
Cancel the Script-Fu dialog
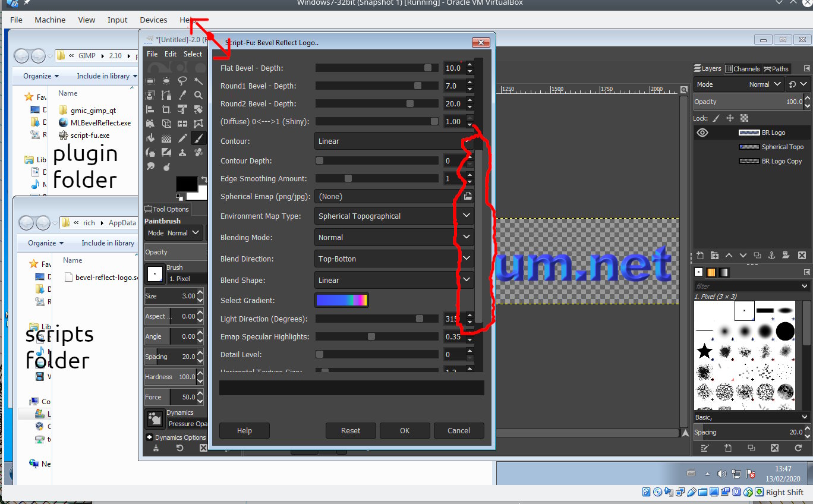459,430
